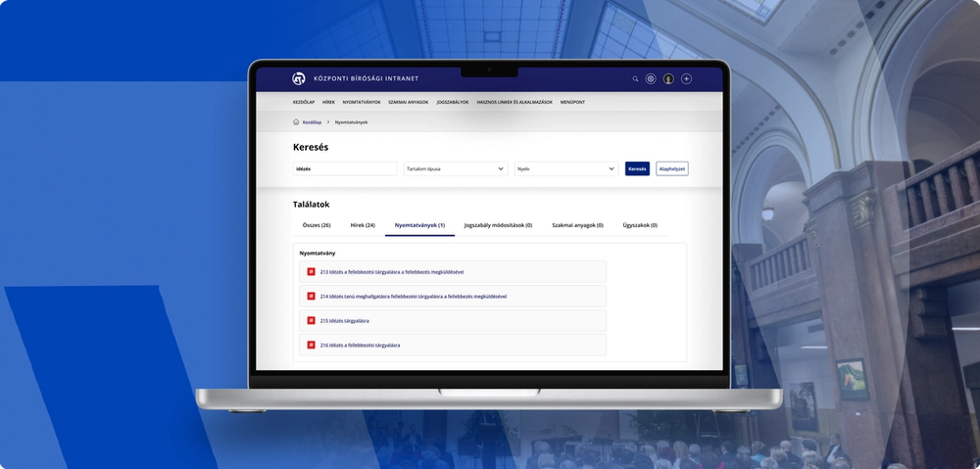Image resolution: width=980 pixels, height=469 pixels.
Task: Click PDF icon for document 215
Action: (x=312, y=320)
